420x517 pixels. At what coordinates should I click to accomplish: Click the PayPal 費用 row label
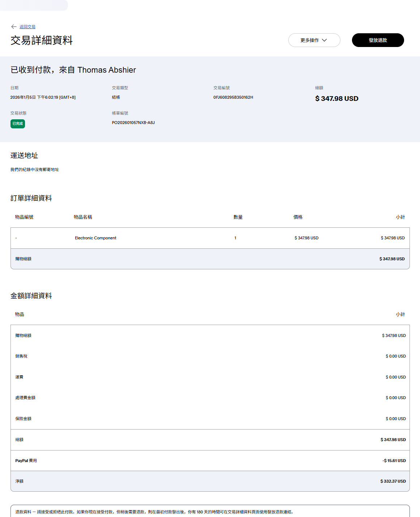pos(26,461)
